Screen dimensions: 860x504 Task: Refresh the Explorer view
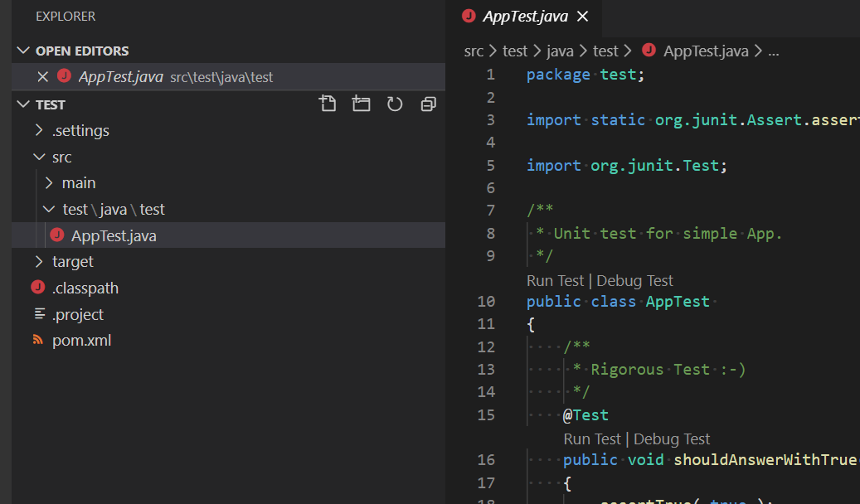pyautogui.click(x=395, y=104)
